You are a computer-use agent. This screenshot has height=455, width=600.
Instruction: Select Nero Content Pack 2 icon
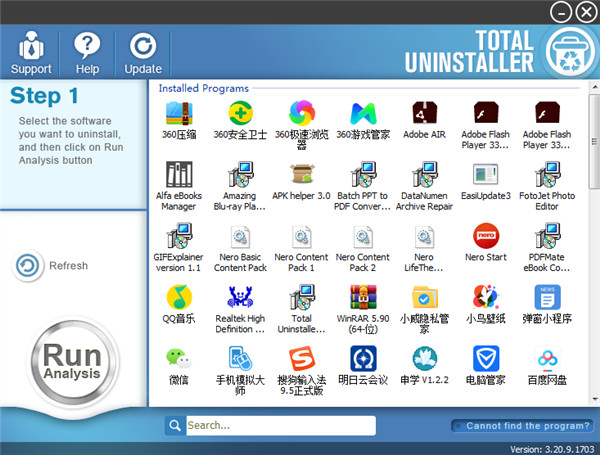tap(363, 236)
